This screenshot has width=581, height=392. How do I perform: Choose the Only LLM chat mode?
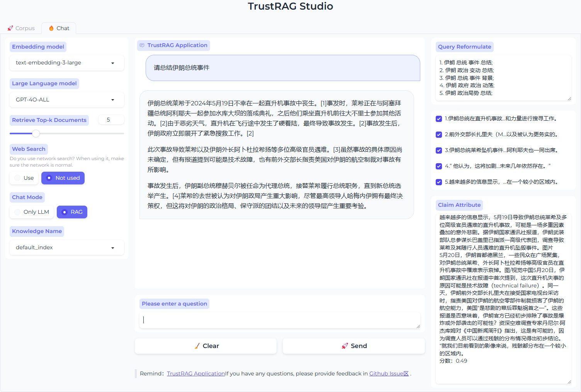point(32,212)
